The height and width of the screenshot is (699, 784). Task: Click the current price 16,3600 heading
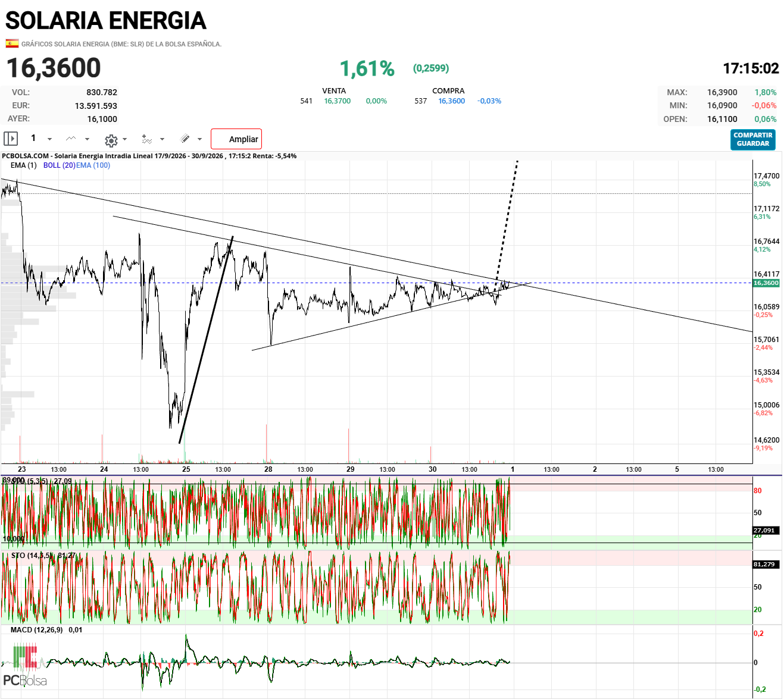tap(54, 68)
